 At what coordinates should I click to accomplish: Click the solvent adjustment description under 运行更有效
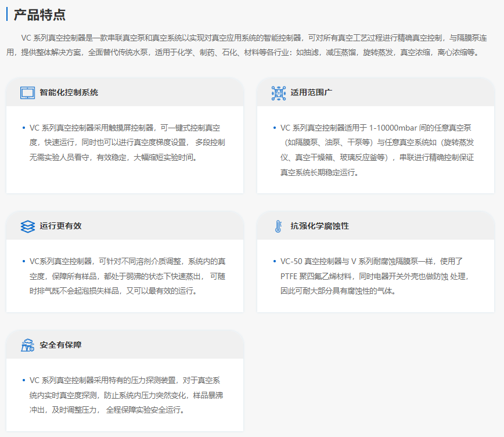(127, 276)
